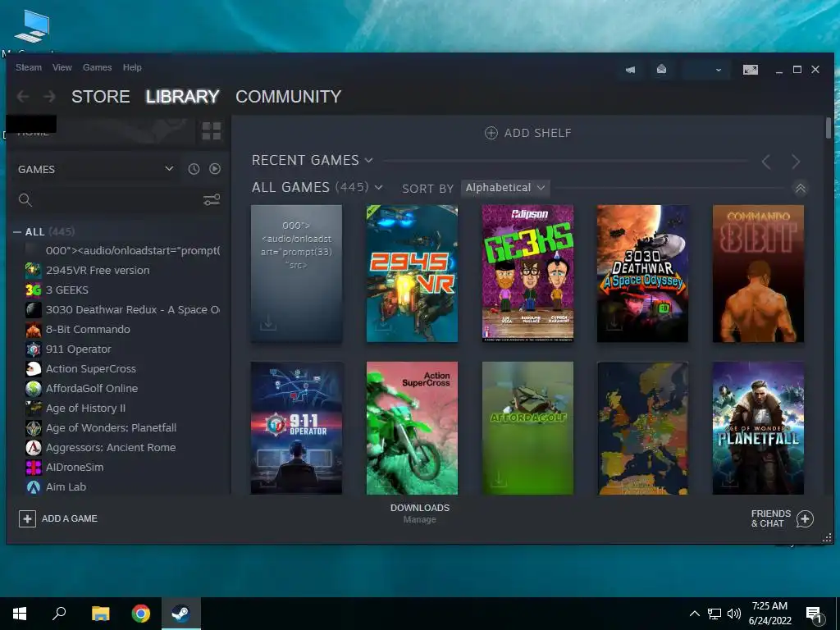Open the 911 Operator game cover
Viewport: 840px width, 630px height.
tap(296, 428)
